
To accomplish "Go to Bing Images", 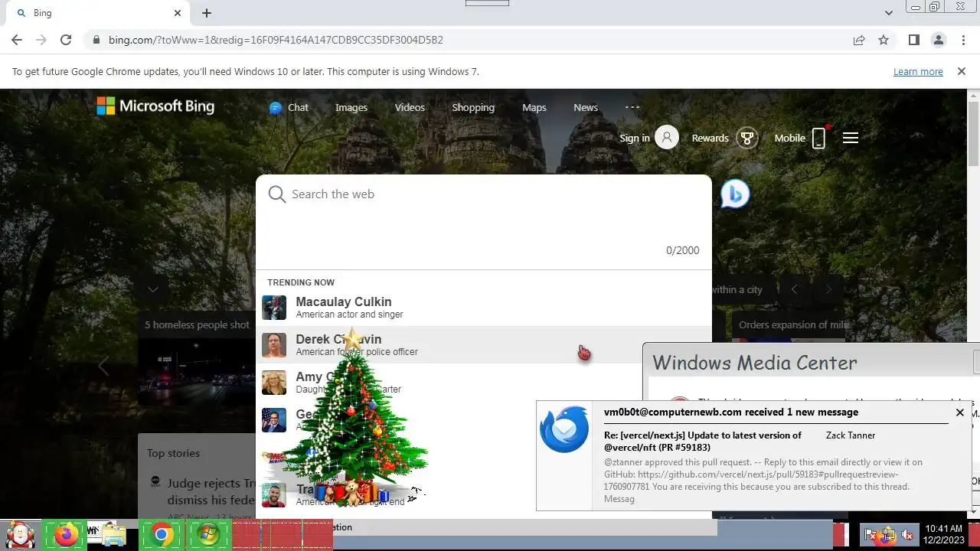I will click(x=351, y=108).
